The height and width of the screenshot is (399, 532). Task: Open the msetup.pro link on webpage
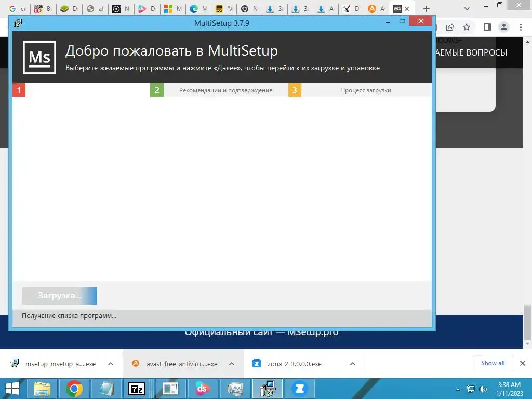point(313,332)
